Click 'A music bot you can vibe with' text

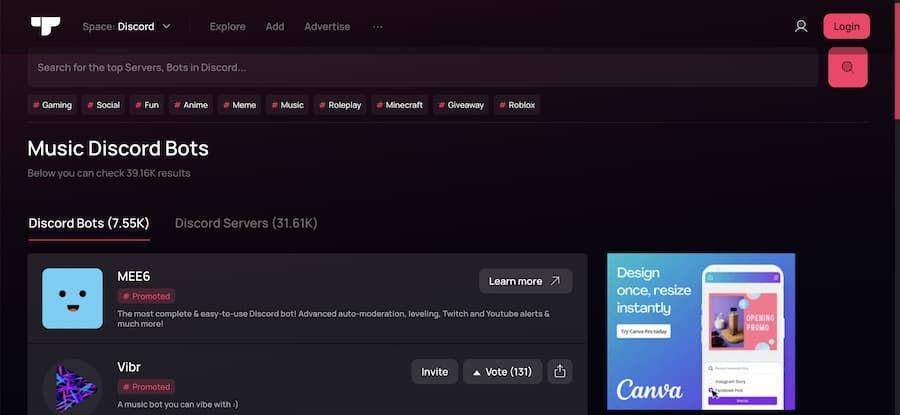tap(177, 404)
